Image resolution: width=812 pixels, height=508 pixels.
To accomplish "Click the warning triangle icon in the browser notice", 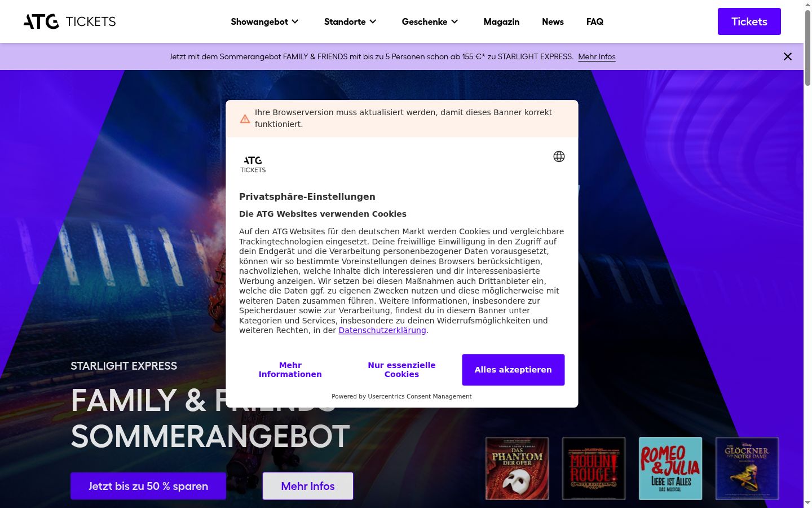I will click(x=245, y=119).
